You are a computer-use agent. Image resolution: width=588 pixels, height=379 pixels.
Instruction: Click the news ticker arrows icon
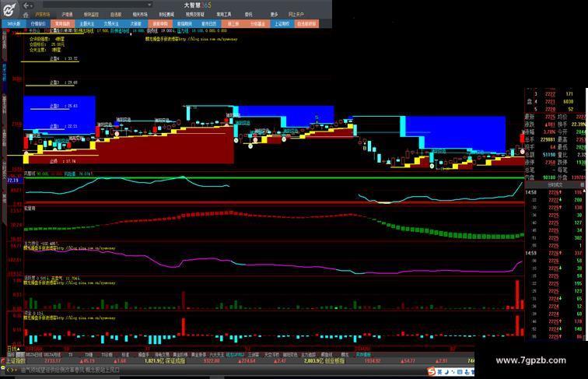coord(11,370)
